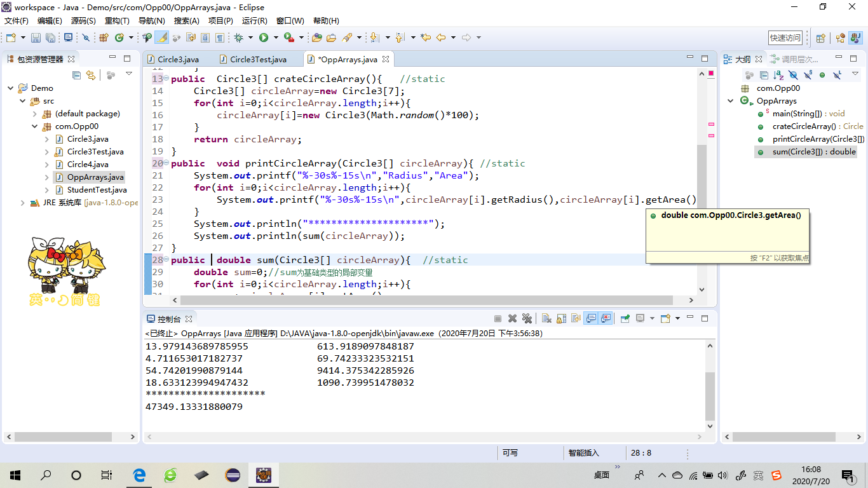Click the Open Type icon

coord(316,37)
